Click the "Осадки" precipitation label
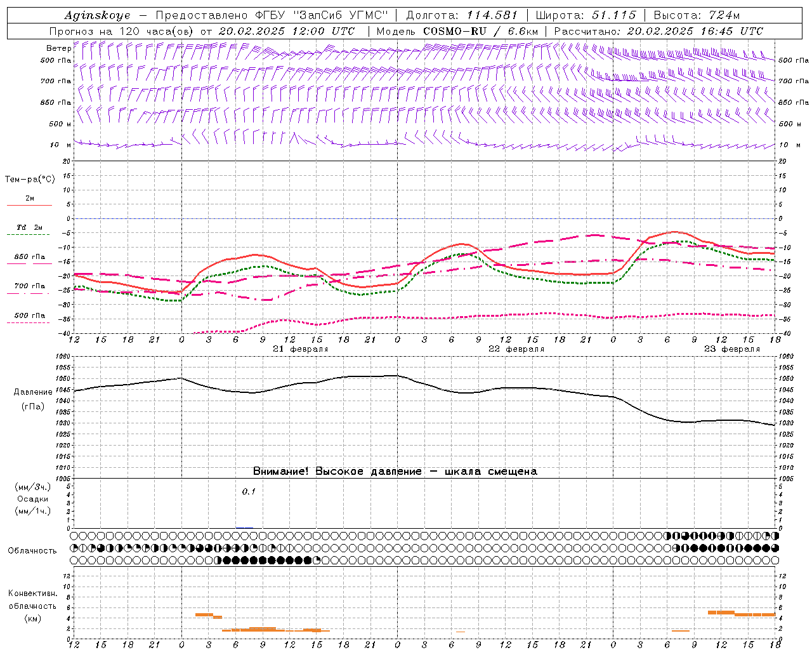Screen dimensions: 812x650 (x=33, y=499)
